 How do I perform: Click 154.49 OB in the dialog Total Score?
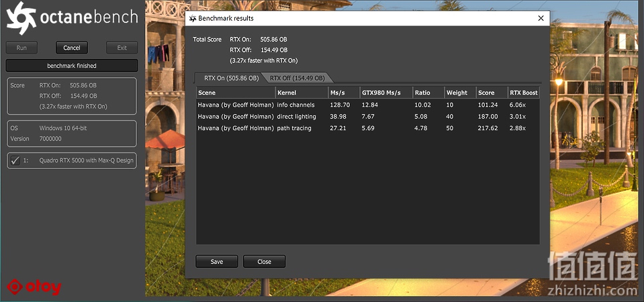[274, 50]
